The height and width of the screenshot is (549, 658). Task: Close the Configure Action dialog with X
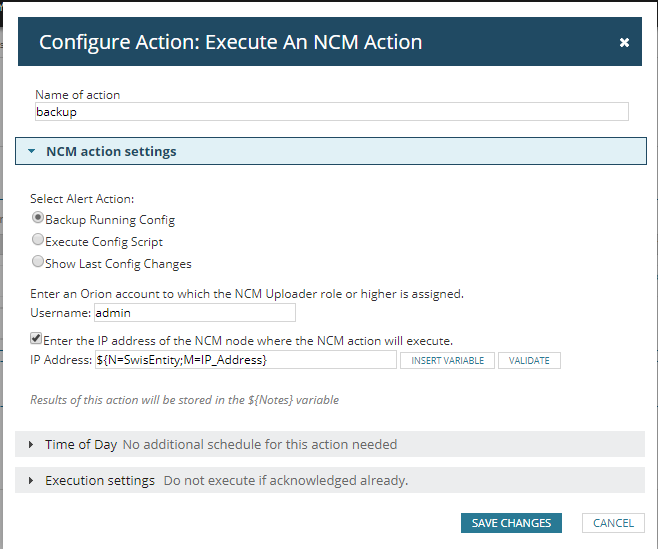pos(624,43)
